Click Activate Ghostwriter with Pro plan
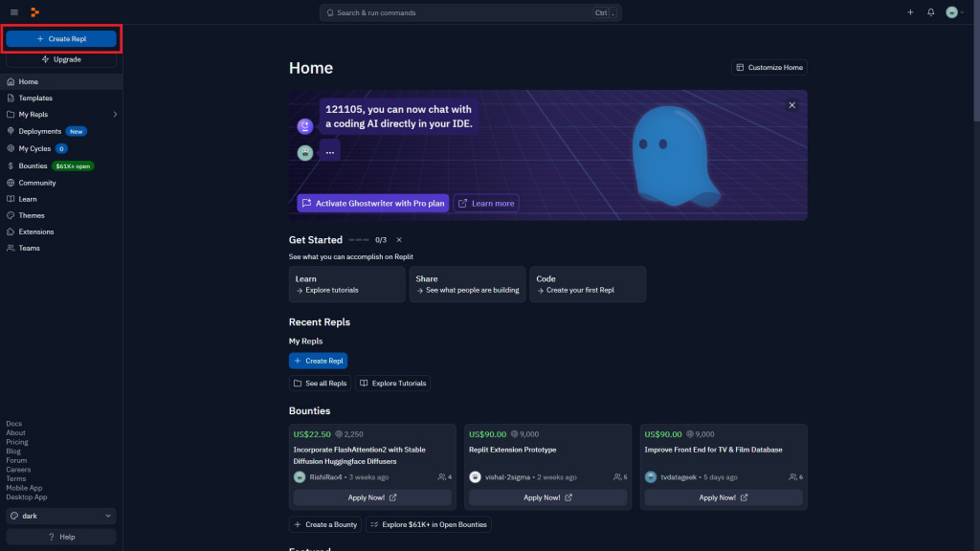Viewport: 980px width, 551px height. (x=373, y=203)
